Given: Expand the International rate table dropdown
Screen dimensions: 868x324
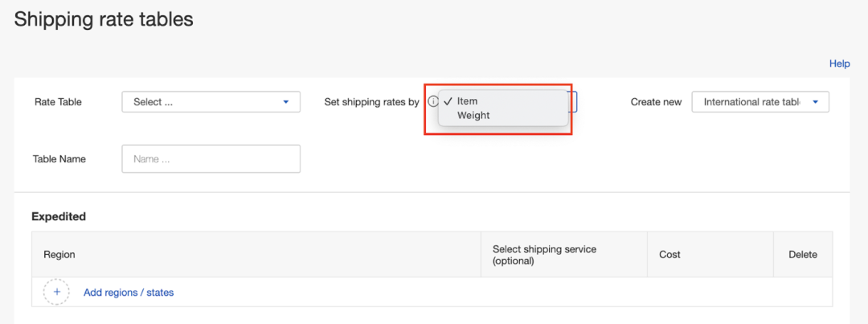Looking at the screenshot, I should [x=759, y=102].
